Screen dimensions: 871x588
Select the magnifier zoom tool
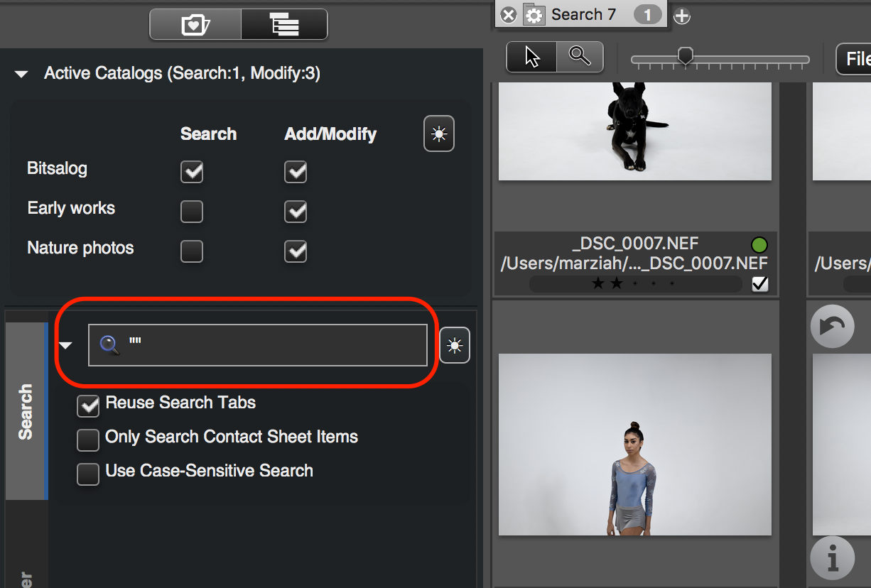pos(580,57)
